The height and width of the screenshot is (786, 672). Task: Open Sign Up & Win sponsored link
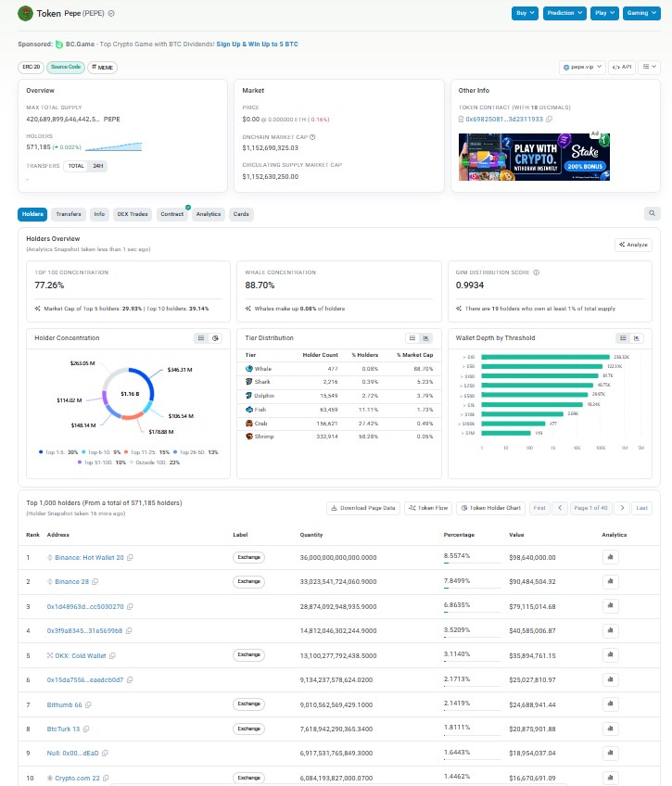[x=257, y=44]
